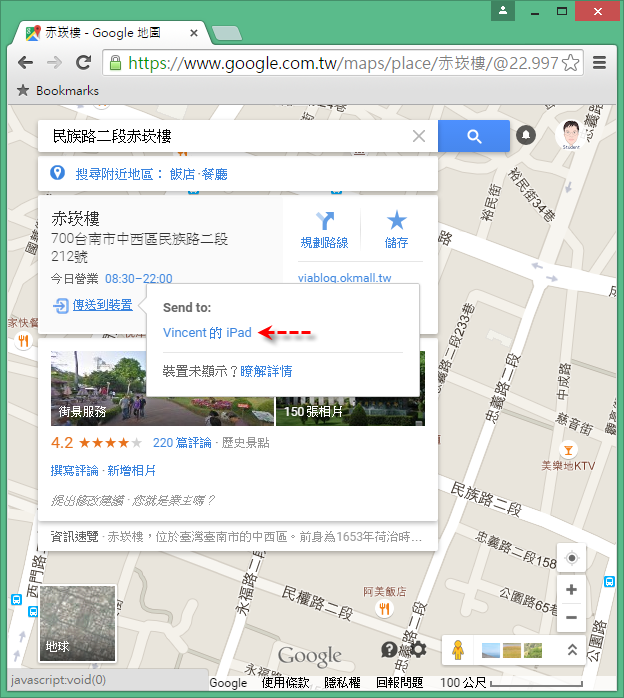624x698 pixels.
Task: Zoom out with the minus button
Action: point(571,617)
